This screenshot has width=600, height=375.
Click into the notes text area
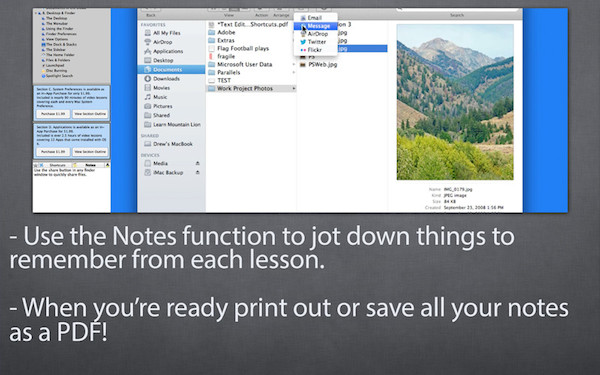coord(72,190)
